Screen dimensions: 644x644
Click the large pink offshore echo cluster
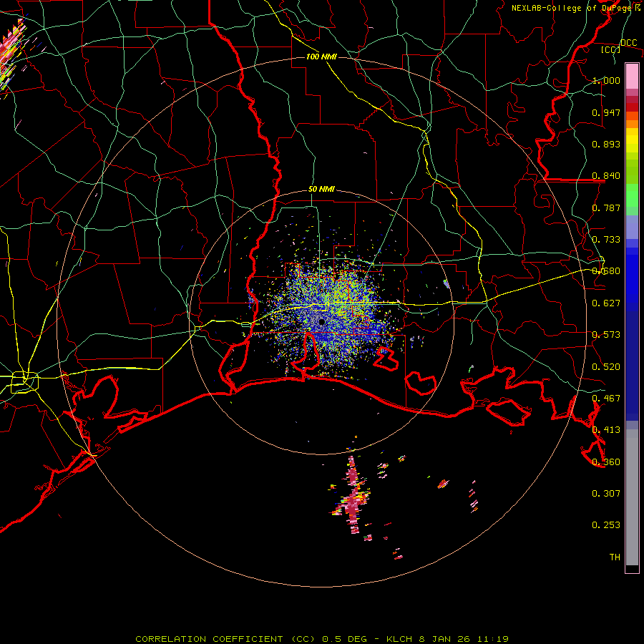(x=352, y=495)
